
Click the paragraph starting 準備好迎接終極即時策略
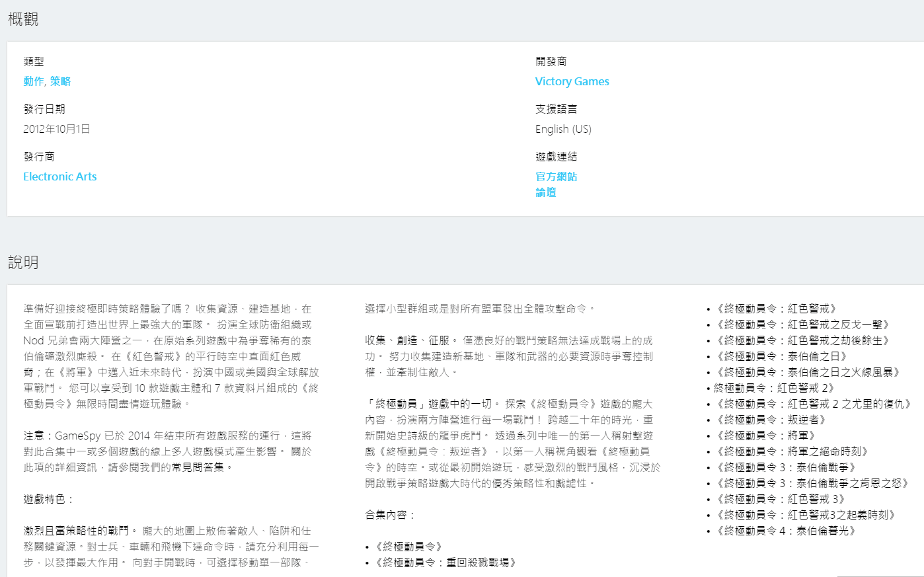(x=171, y=356)
